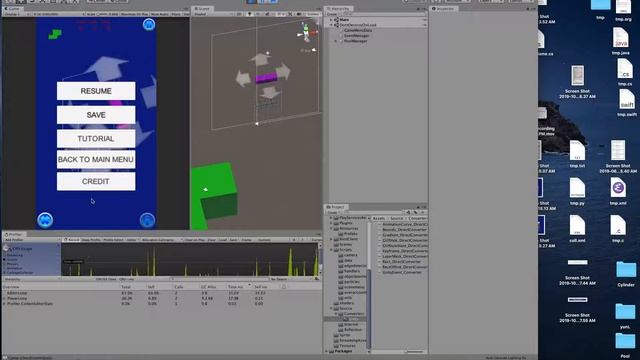
Task: Collapse DontDestroyOnLoad in Hierarchy
Action: coord(331,25)
